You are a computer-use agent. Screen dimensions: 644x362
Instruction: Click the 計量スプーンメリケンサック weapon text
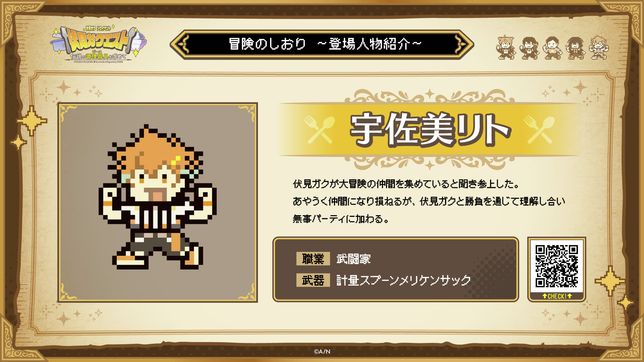[404, 280]
